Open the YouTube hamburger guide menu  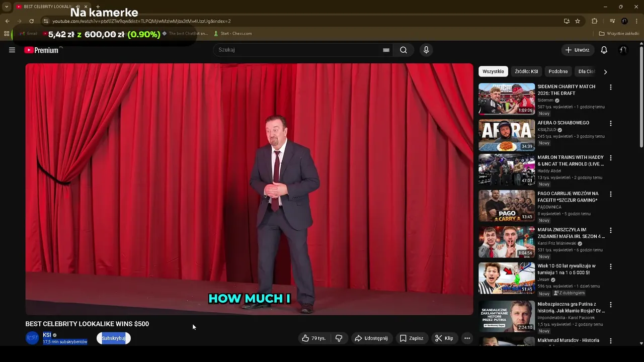[12, 50]
